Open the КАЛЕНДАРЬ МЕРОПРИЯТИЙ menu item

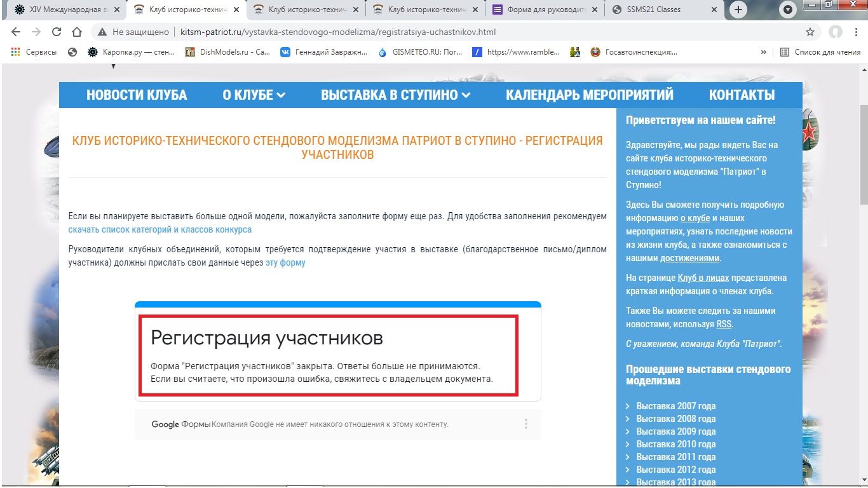tap(589, 95)
